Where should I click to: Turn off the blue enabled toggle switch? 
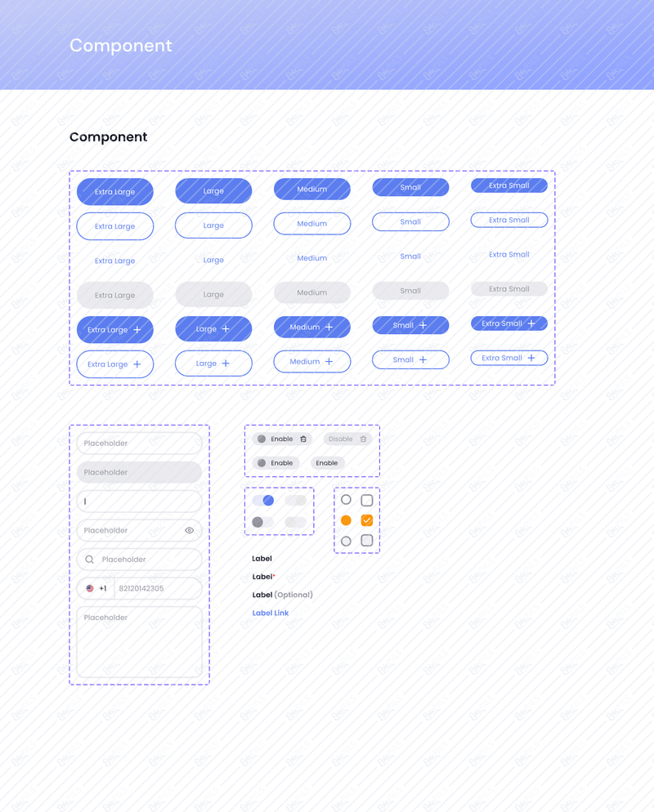coord(263,500)
